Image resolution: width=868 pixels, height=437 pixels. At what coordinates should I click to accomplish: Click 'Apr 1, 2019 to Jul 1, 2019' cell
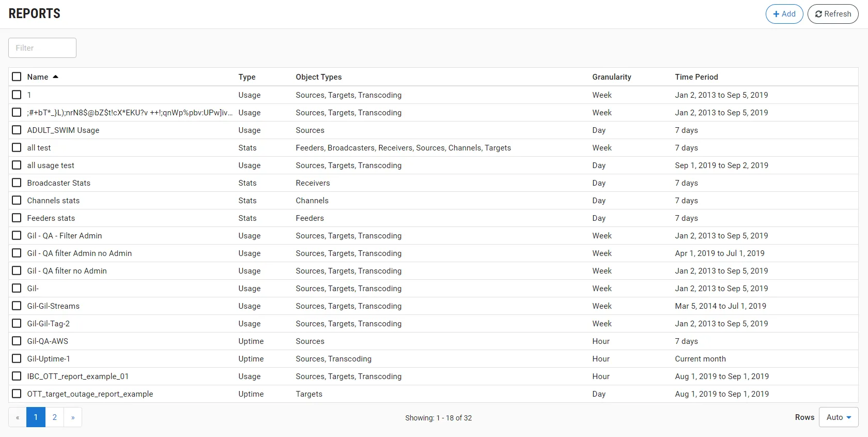tap(720, 253)
